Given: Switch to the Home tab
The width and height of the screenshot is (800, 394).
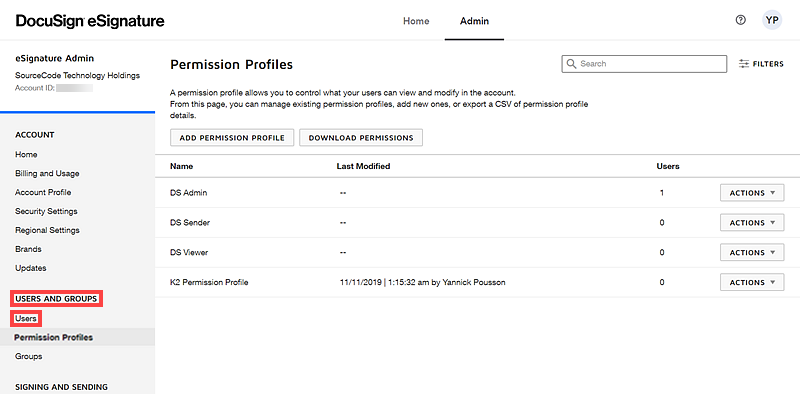Looking at the screenshot, I should [x=416, y=21].
